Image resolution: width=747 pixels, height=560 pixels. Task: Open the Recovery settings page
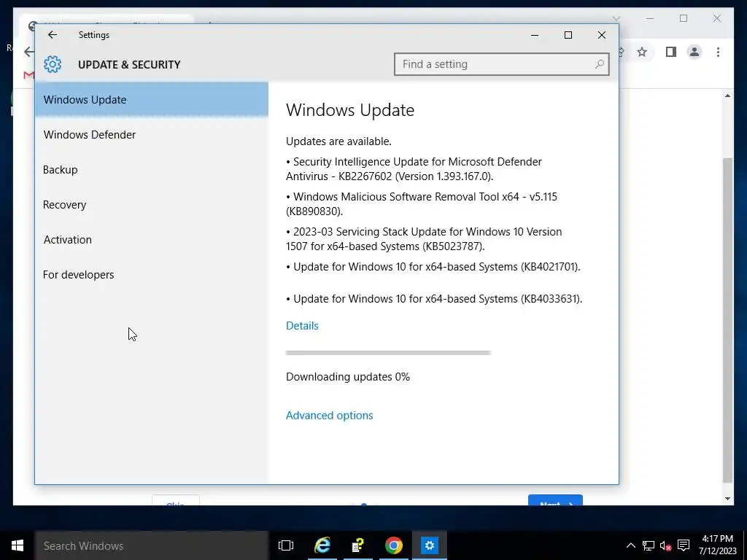[x=152, y=205]
